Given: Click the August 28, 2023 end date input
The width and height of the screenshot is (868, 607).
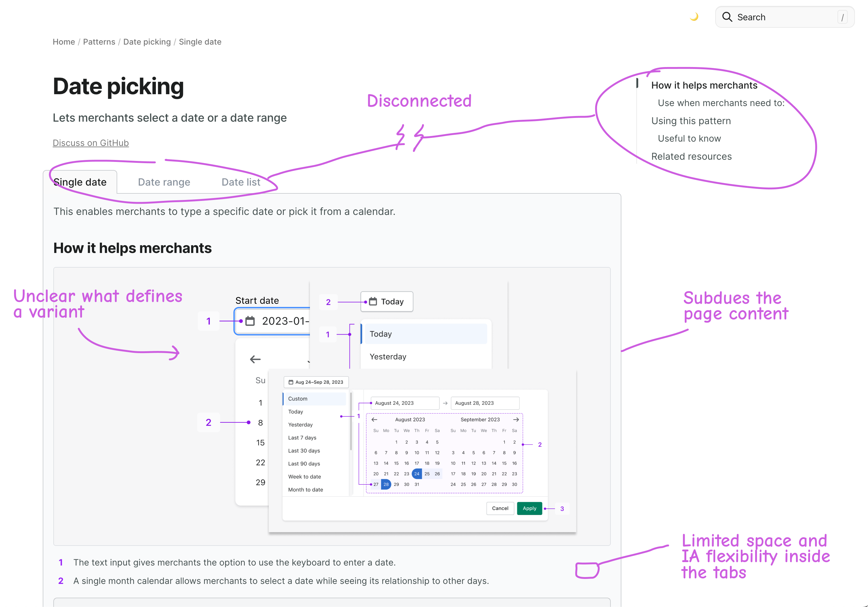Looking at the screenshot, I should (485, 403).
